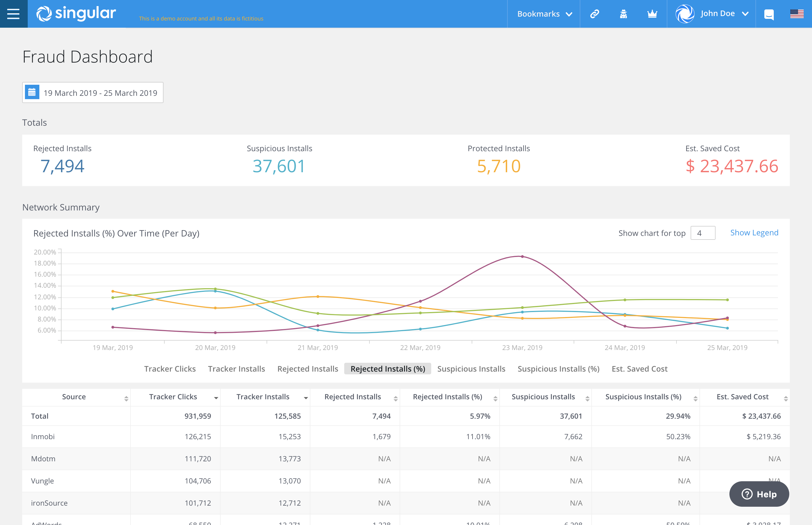Screen dimensions: 812x525
Task: Click purple line peak point on 23 Mar
Action: [522, 256]
